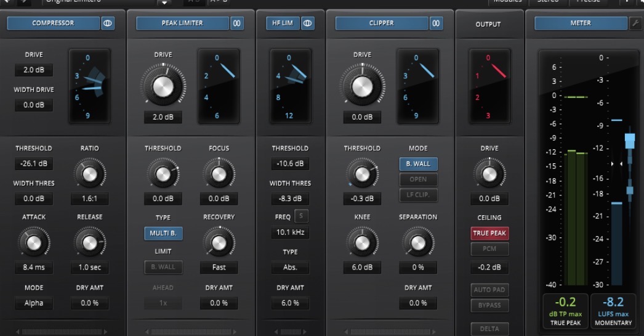Viewport: 644px width, 336px height.
Task: Click the attack 8.4 ms value field
Action: (x=34, y=268)
